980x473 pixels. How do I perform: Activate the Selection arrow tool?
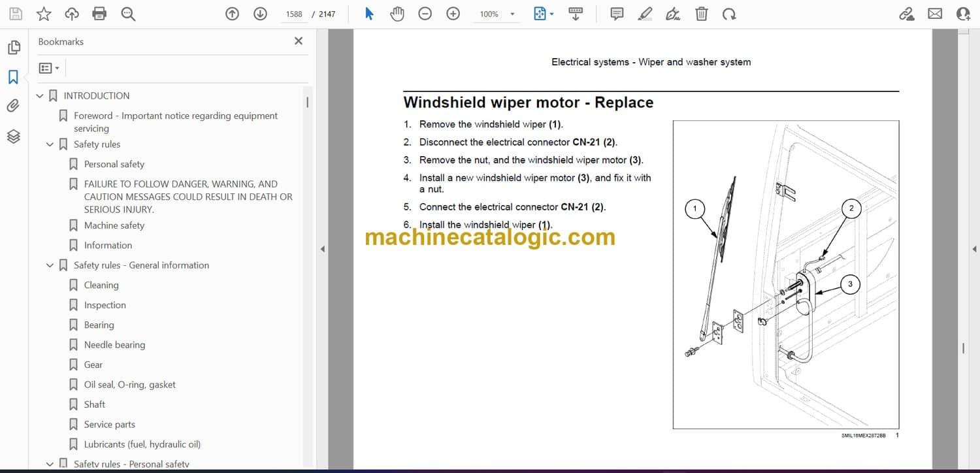(x=369, y=14)
